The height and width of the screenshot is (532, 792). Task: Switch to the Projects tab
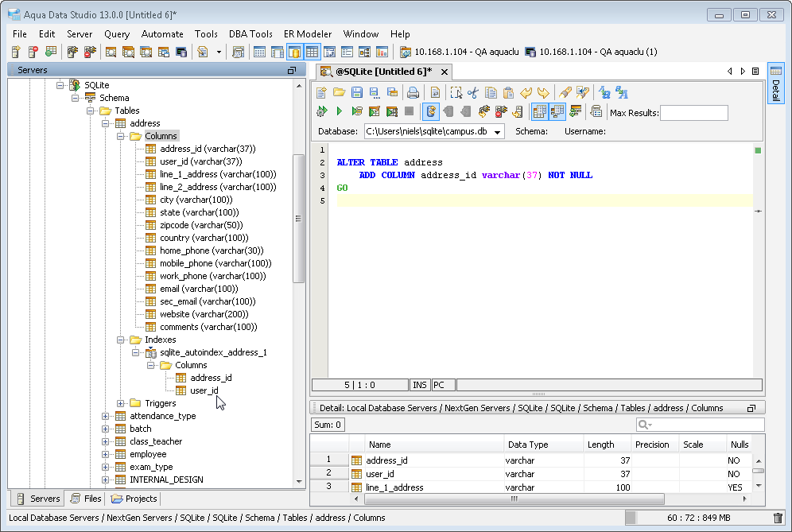coord(134,499)
